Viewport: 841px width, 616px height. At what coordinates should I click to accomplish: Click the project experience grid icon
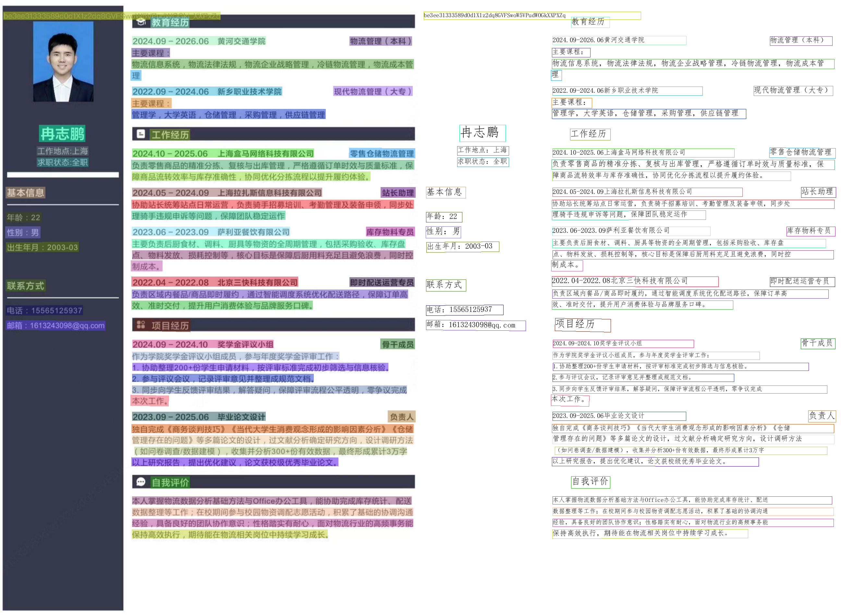(141, 325)
